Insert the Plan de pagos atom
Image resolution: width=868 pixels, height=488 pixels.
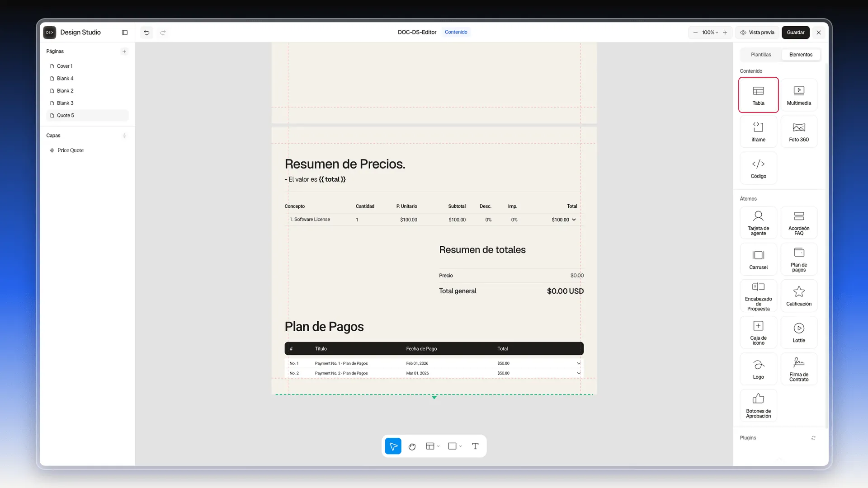click(799, 259)
